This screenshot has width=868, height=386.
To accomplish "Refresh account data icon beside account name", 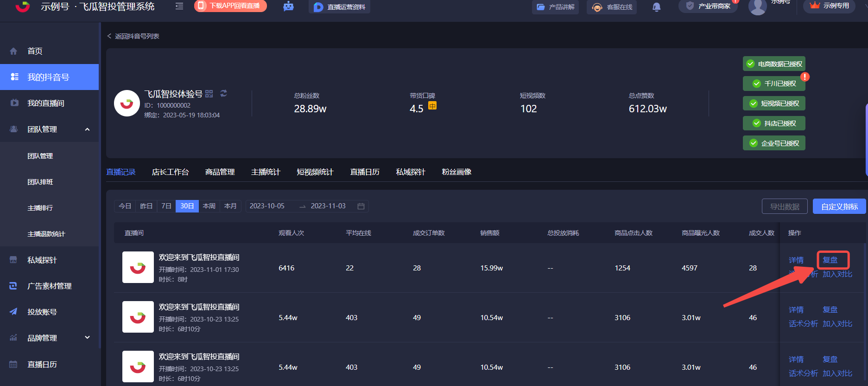I will [x=223, y=93].
